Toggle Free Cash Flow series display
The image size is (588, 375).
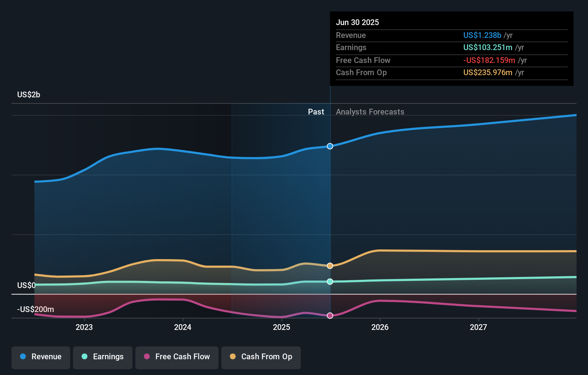(177, 357)
